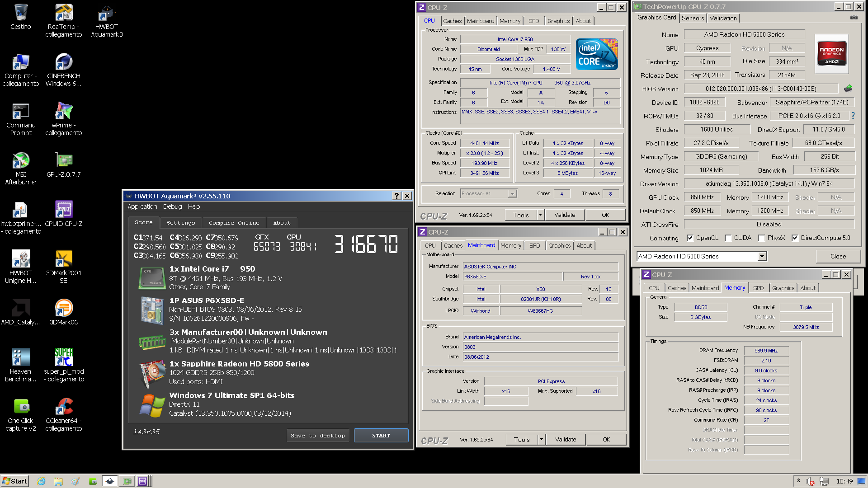Open the Computer shortcut on the desktop

click(x=21, y=70)
